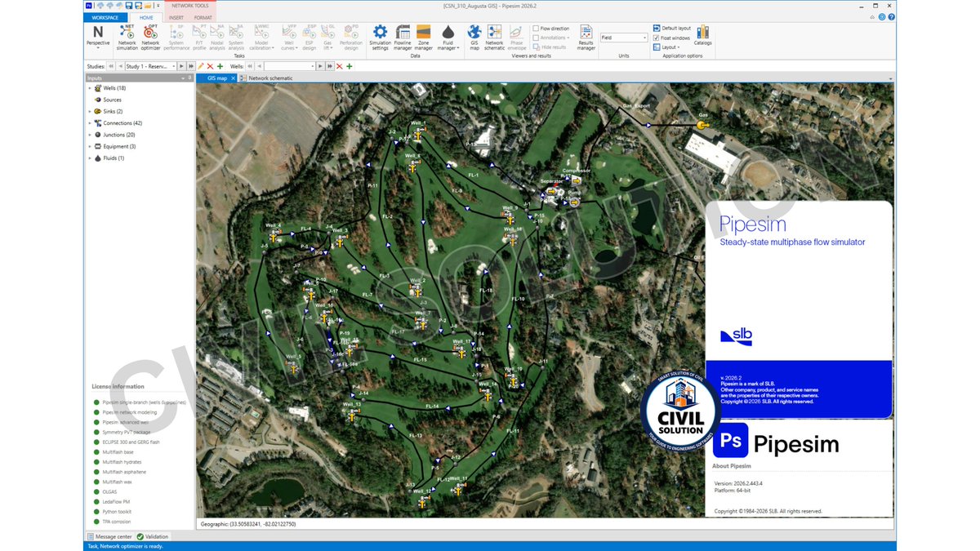
Task: Open the Catalogs
Action: 702,34
